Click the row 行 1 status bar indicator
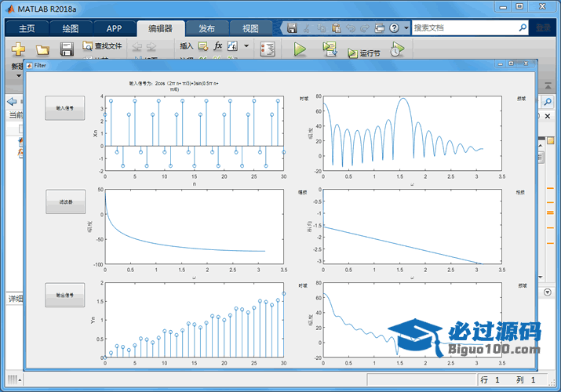The image size is (561, 392). coord(490,380)
